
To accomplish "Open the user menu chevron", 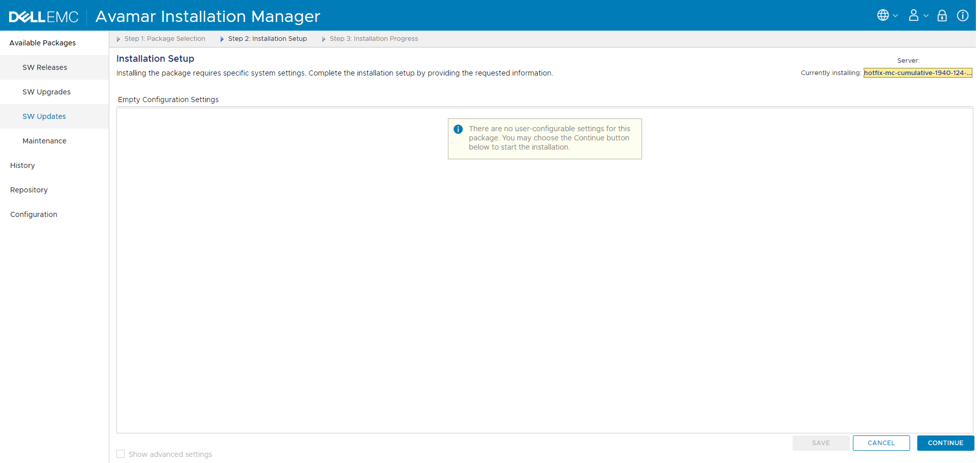I will pyautogui.click(x=926, y=15).
